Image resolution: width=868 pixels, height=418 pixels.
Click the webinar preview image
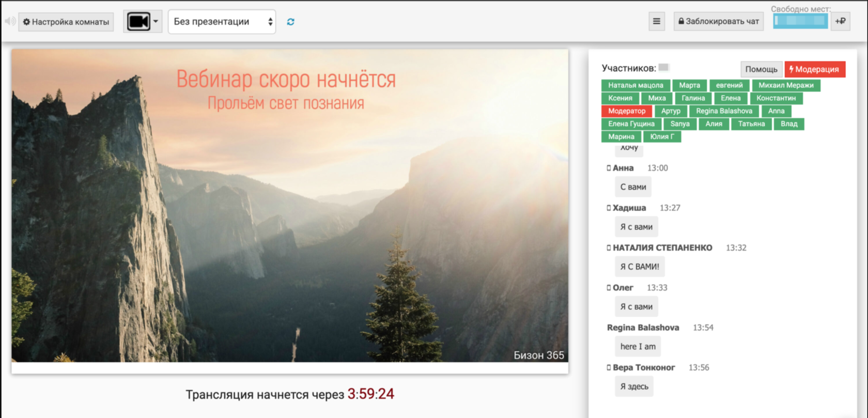[x=290, y=206]
